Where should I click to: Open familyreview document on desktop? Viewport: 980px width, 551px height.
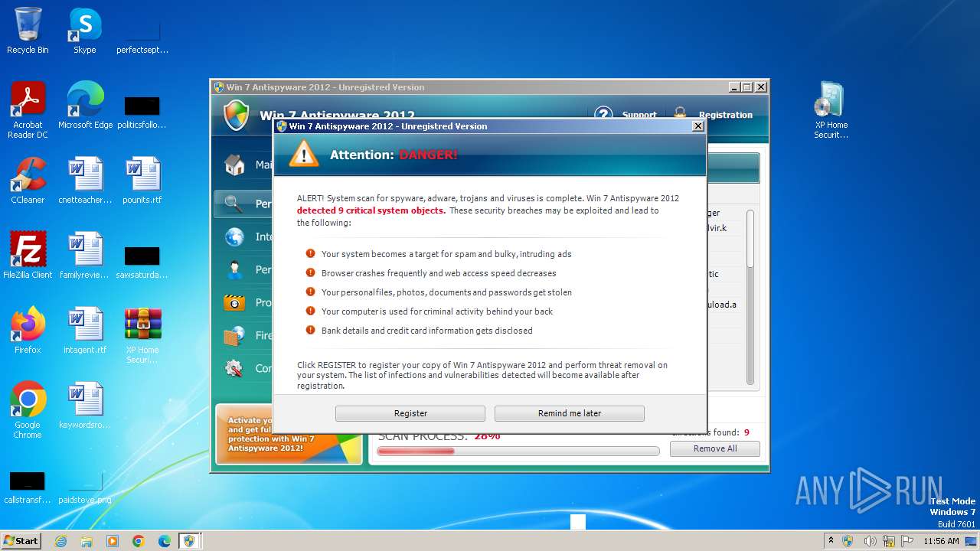pyautogui.click(x=85, y=256)
